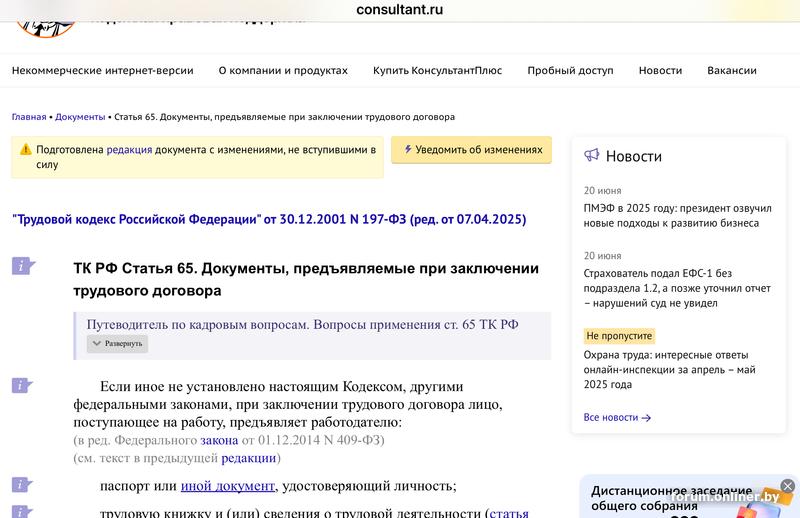The image size is (800, 518).
Task: Open 'Новости' in the top navigation
Action: (660, 70)
